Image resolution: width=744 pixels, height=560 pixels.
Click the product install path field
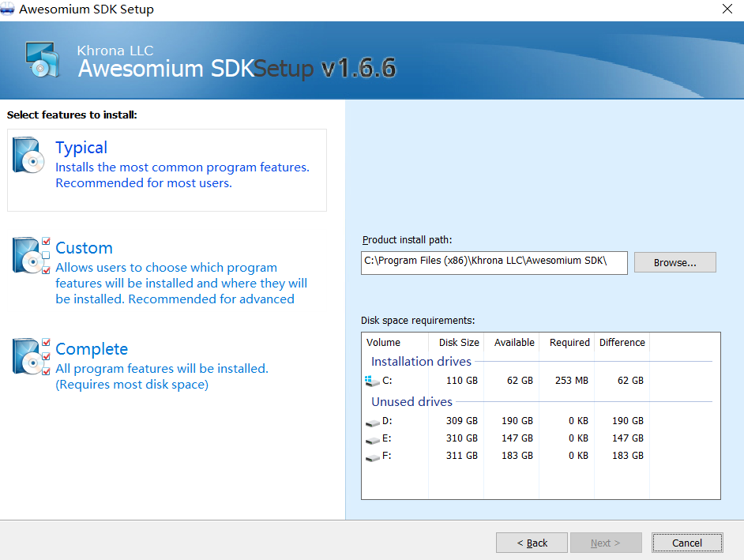tap(494, 262)
